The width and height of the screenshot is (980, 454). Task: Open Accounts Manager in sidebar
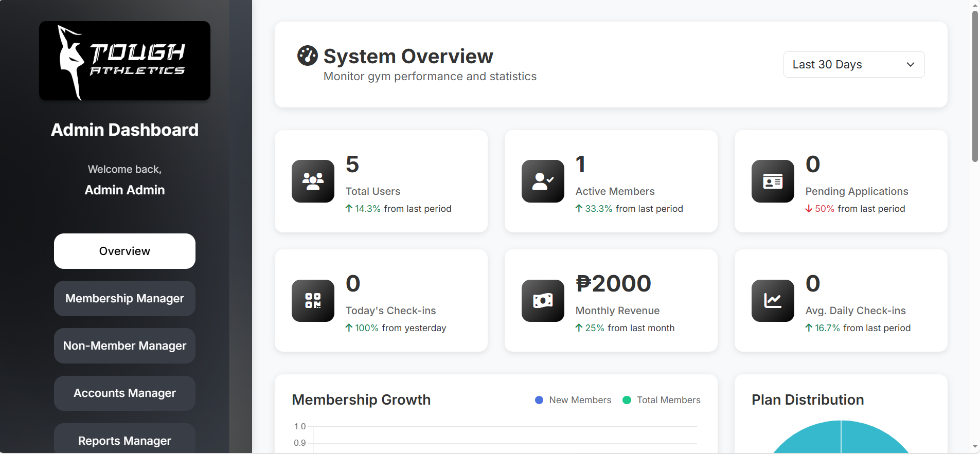coord(124,393)
